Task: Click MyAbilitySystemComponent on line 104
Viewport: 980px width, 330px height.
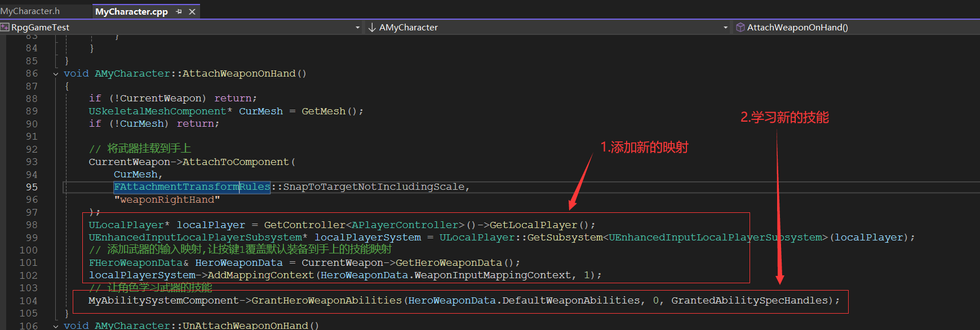Action: pos(163,301)
